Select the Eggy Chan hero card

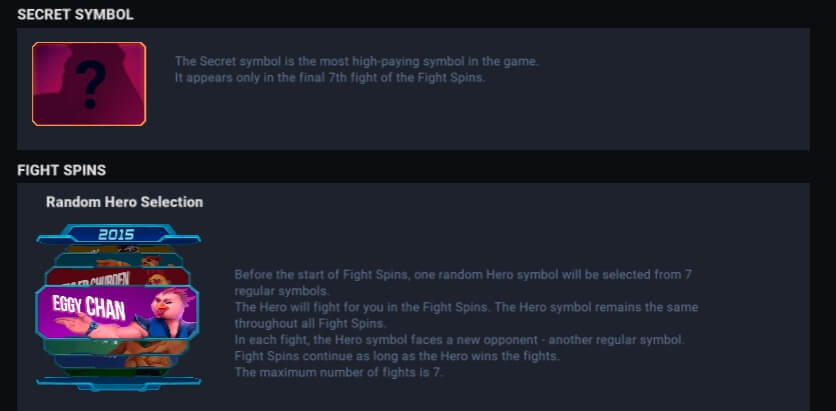tap(117, 312)
